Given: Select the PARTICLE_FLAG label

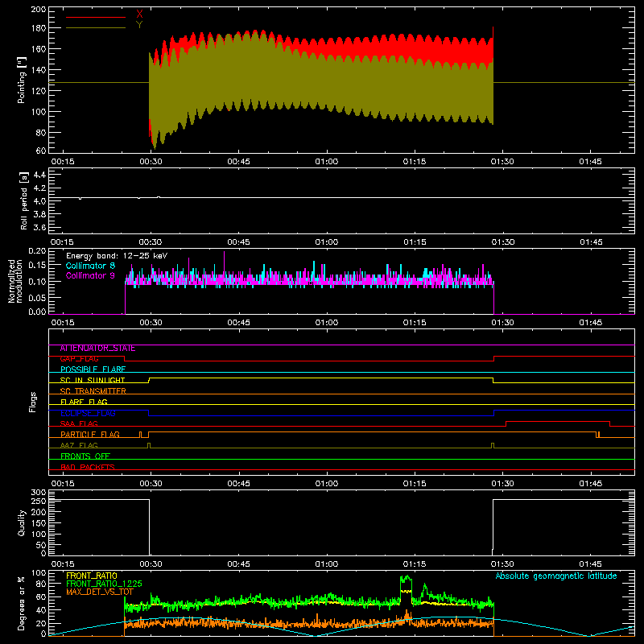Looking at the screenshot, I should pyautogui.click(x=90, y=435).
